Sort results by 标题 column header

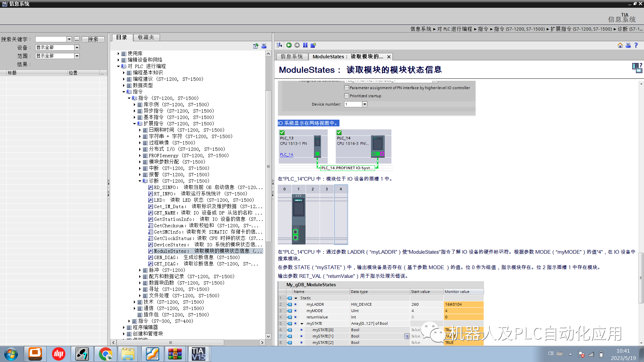(x=37, y=73)
